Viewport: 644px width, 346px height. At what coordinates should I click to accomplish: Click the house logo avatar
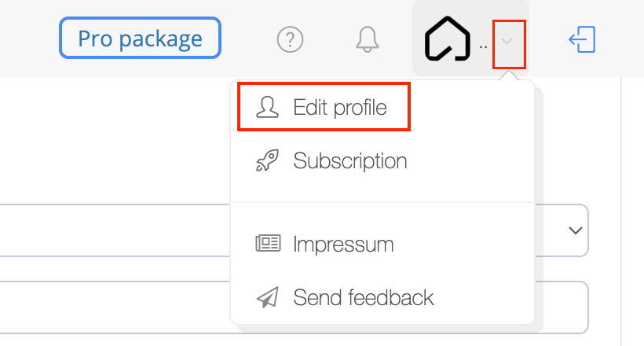[x=448, y=39]
